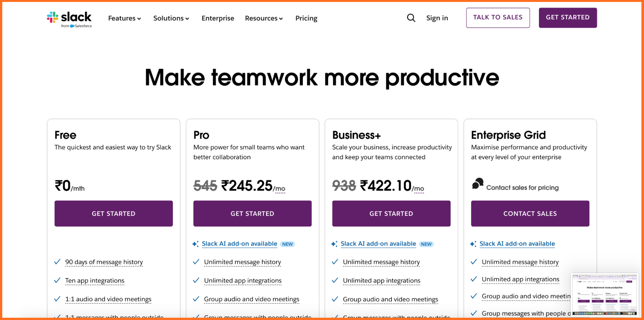Click sparkle icon beside Enterprise Grid AI add-on
Screen dimensions: 644x320
tap(473, 244)
